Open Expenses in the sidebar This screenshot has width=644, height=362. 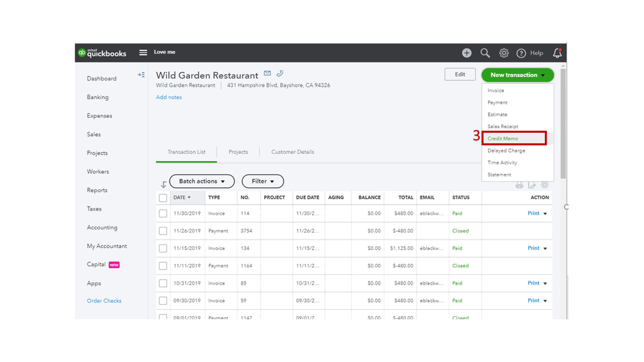coord(99,116)
